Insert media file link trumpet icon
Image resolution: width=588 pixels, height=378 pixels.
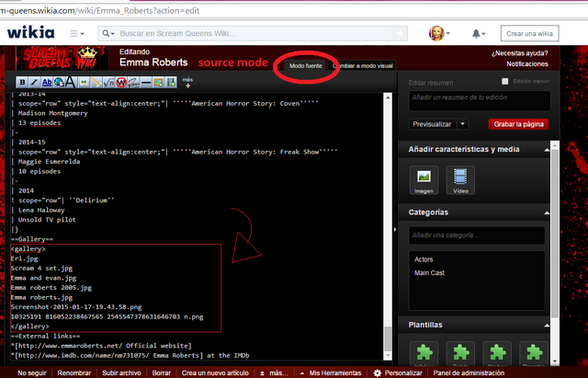coord(96,82)
